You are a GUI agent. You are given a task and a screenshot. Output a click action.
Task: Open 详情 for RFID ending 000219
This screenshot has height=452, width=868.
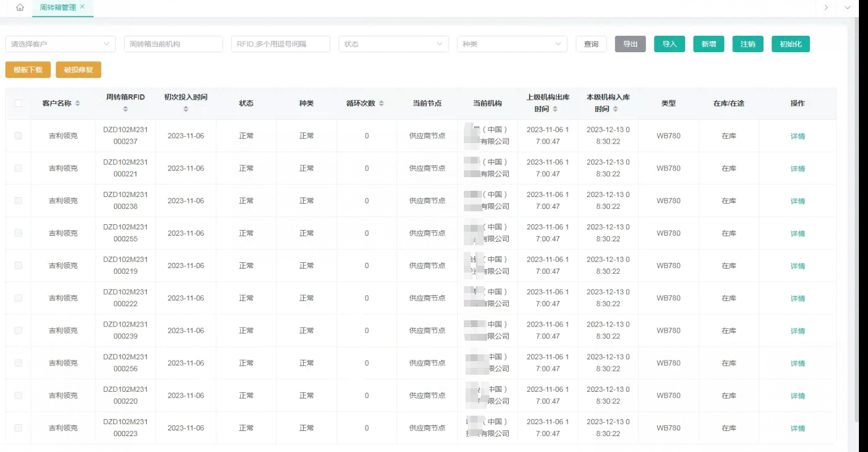(798, 266)
